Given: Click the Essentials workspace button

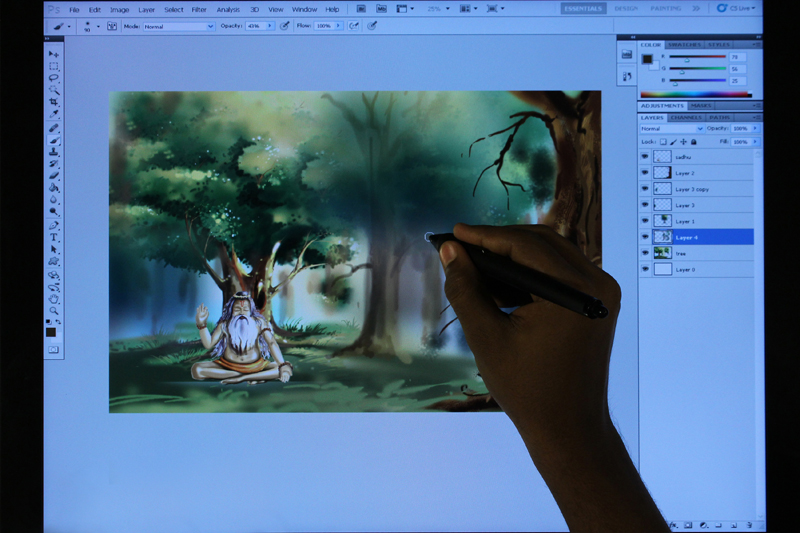Looking at the screenshot, I should (x=582, y=8).
